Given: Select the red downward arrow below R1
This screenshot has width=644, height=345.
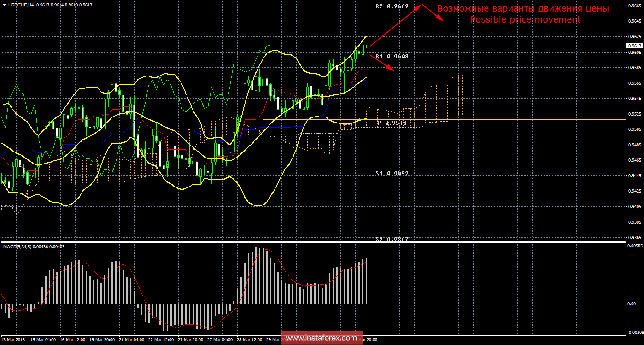Looking at the screenshot, I should point(382,62).
